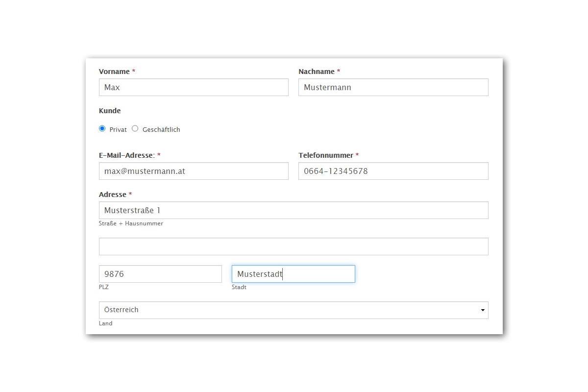588x392 pixels.
Task: Click the Stadt field with Musterstadt
Action: [293, 274]
